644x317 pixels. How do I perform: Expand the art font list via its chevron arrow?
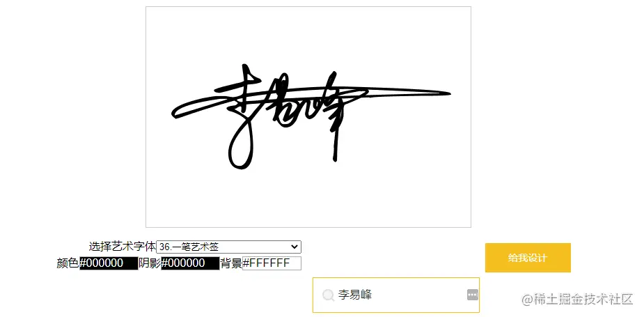coord(294,247)
